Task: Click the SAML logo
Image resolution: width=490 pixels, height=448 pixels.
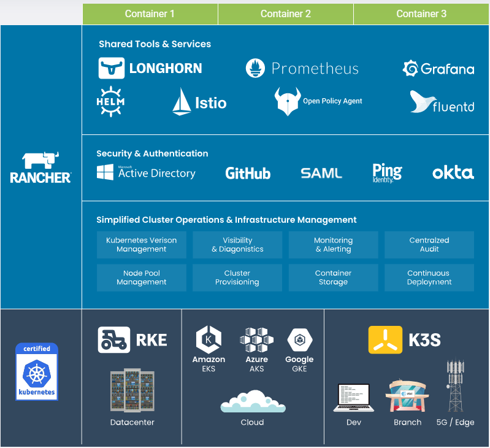Action: click(321, 173)
